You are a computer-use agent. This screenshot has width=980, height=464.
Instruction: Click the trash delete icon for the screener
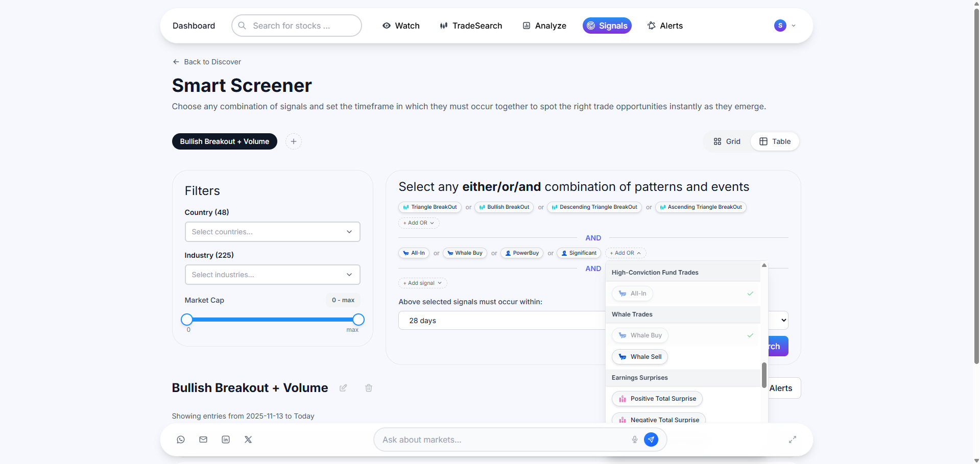pos(369,388)
